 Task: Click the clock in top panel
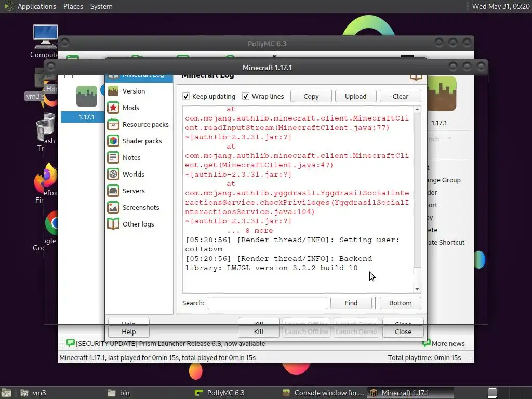click(500, 6)
